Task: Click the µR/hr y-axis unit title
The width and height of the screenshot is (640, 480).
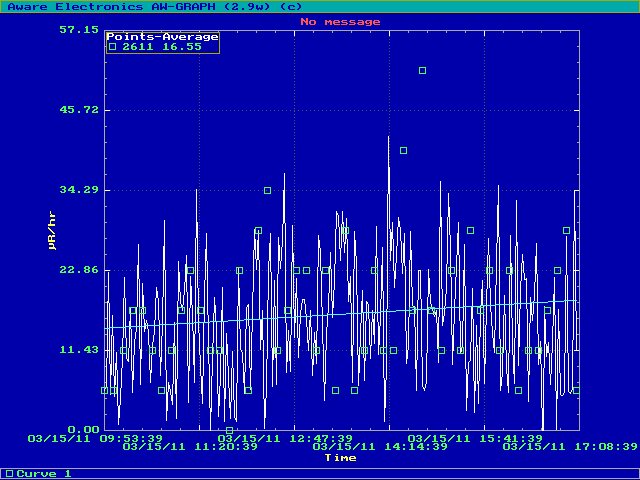Action: coord(52,230)
